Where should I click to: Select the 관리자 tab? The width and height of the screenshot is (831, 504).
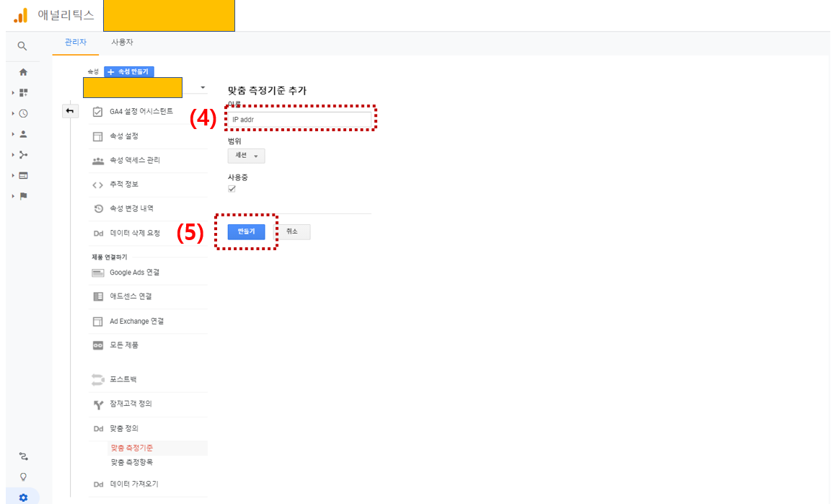pyautogui.click(x=75, y=43)
